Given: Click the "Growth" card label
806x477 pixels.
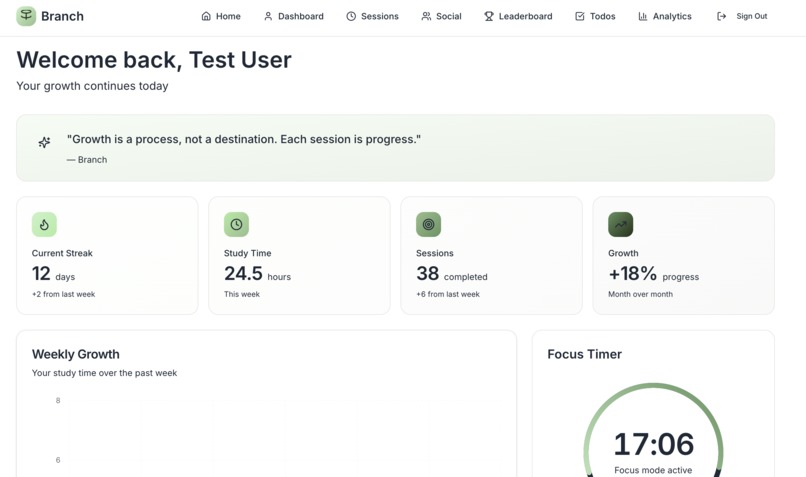Looking at the screenshot, I should (x=624, y=253).
